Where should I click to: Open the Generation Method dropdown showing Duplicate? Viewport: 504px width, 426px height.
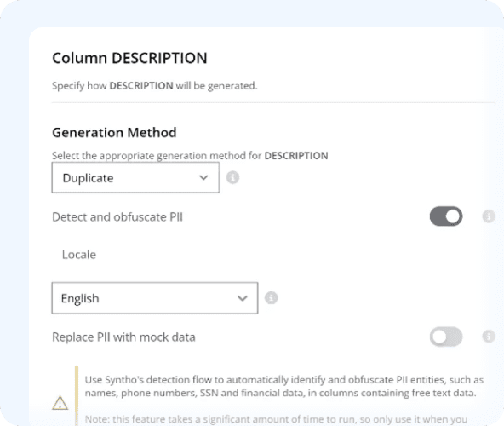pyautogui.click(x=135, y=177)
